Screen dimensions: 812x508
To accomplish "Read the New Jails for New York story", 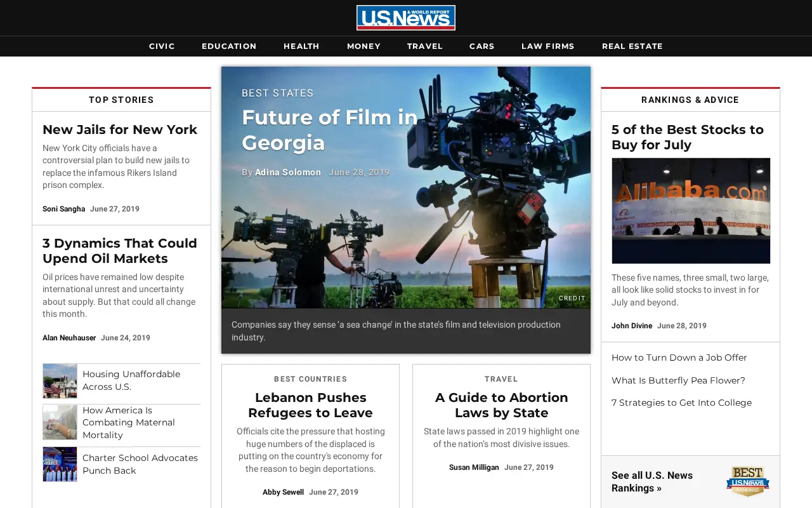I will 120,130.
